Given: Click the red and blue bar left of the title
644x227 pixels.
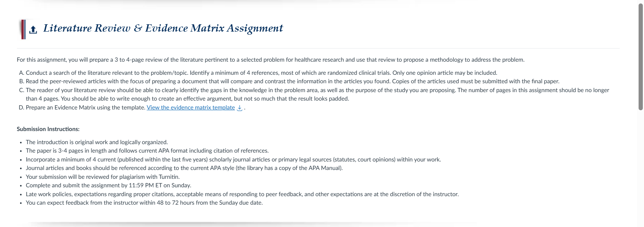Looking at the screenshot, I should click(23, 30).
